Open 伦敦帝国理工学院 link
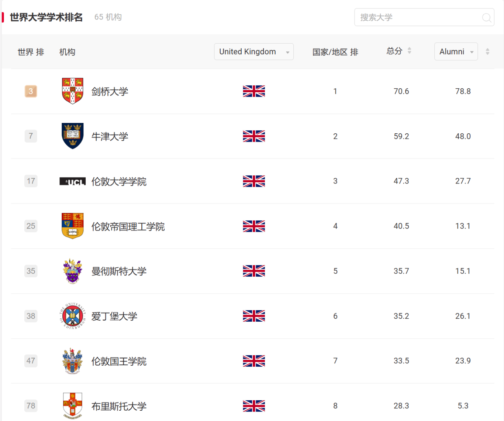 click(x=128, y=226)
